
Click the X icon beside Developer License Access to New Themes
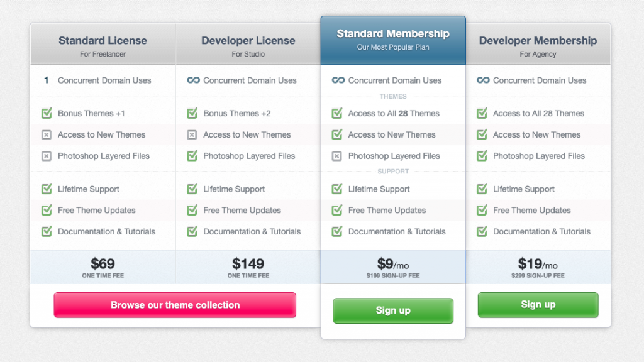click(192, 135)
